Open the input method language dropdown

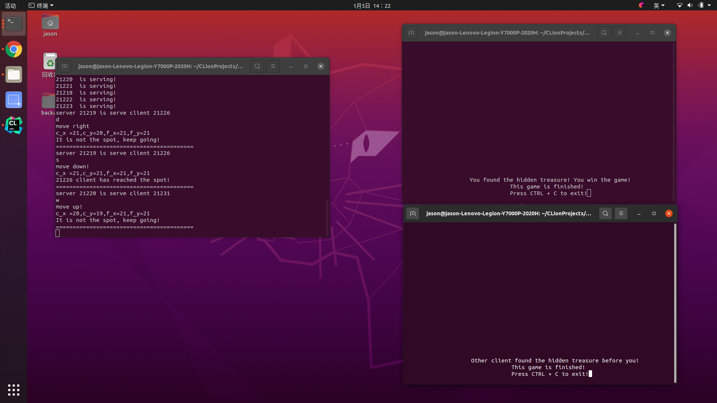click(659, 5)
